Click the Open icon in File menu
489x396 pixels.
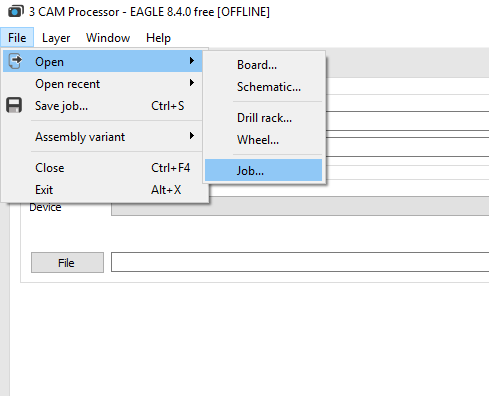point(15,61)
